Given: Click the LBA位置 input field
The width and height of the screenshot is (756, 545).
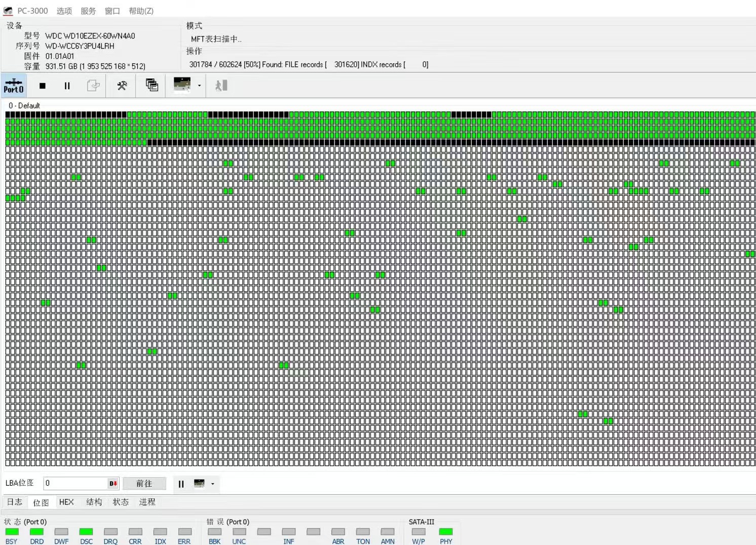Looking at the screenshot, I should tap(75, 484).
